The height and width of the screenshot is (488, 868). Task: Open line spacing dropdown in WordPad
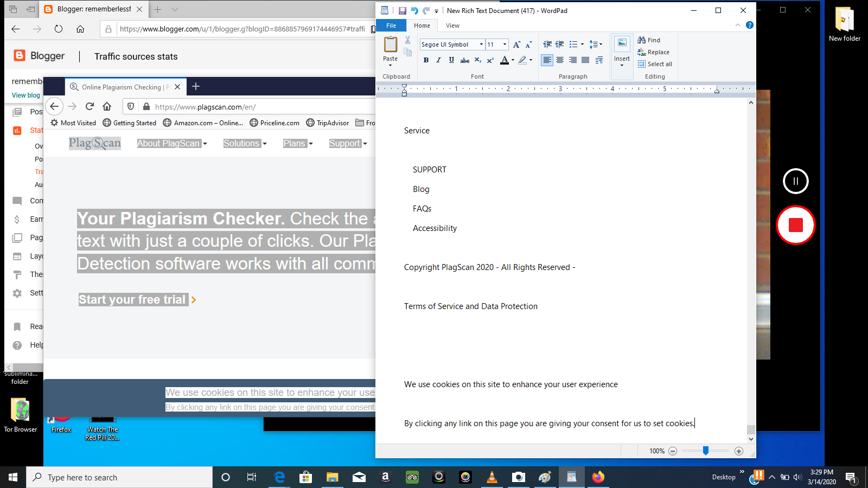pos(596,44)
